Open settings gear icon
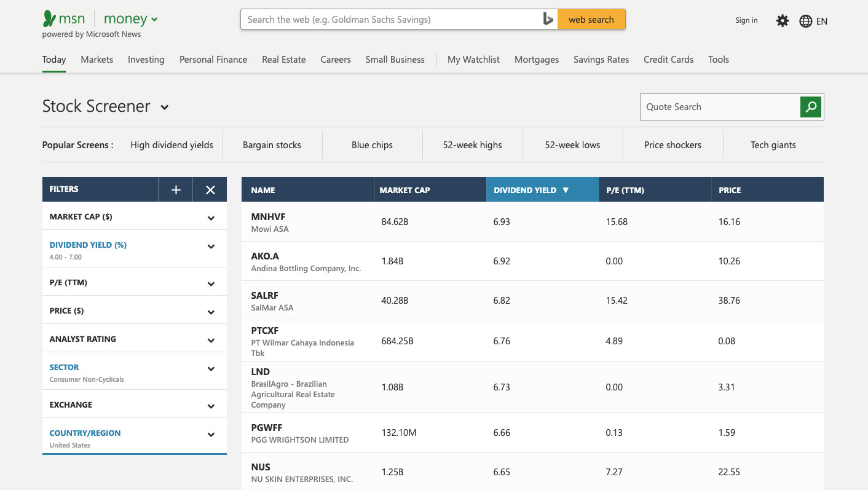The width and height of the screenshot is (868, 490). (x=782, y=21)
